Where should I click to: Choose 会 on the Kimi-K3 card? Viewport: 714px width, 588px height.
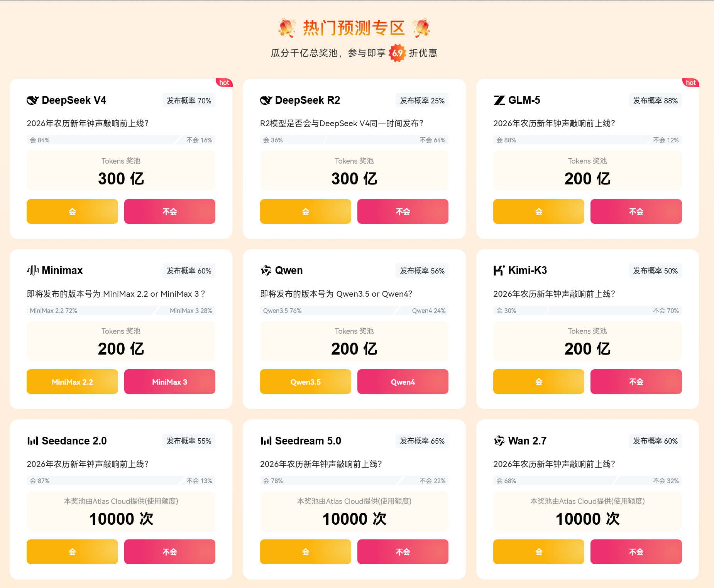click(x=538, y=382)
